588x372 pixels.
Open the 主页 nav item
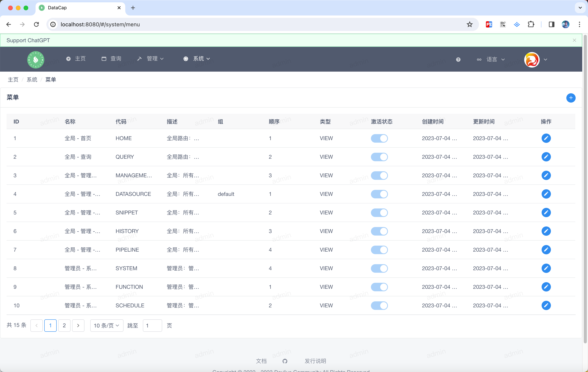coord(76,59)
